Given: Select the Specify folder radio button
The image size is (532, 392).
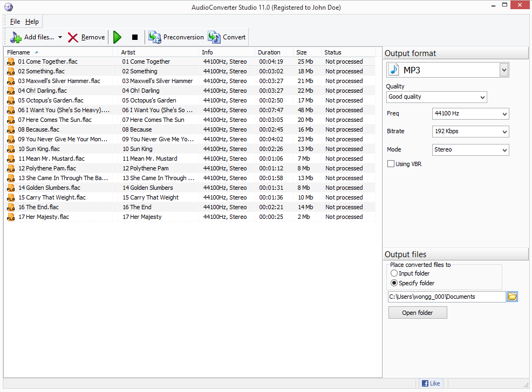Looking at the screenshot, I should pyautogui.click(x=394, y=283).
